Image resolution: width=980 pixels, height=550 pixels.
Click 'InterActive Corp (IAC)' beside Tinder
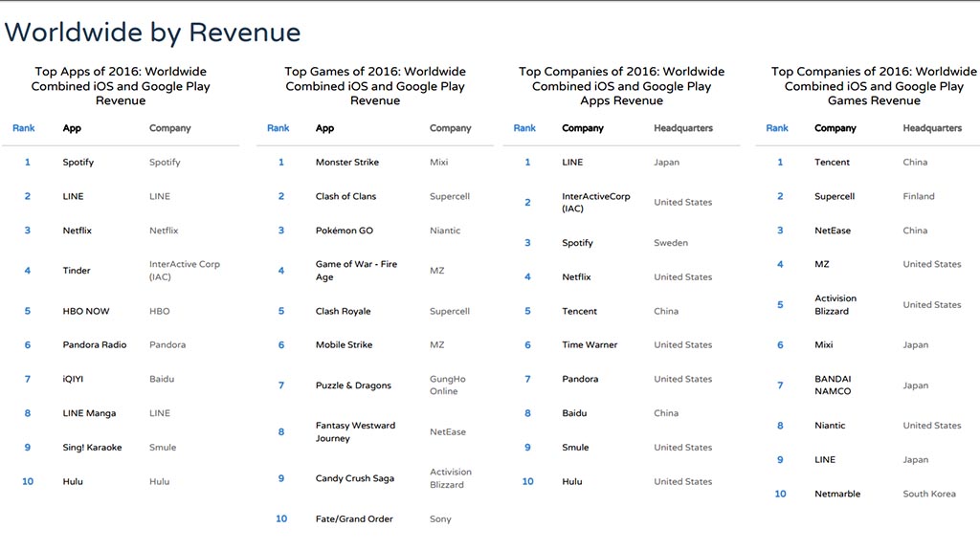185,271
